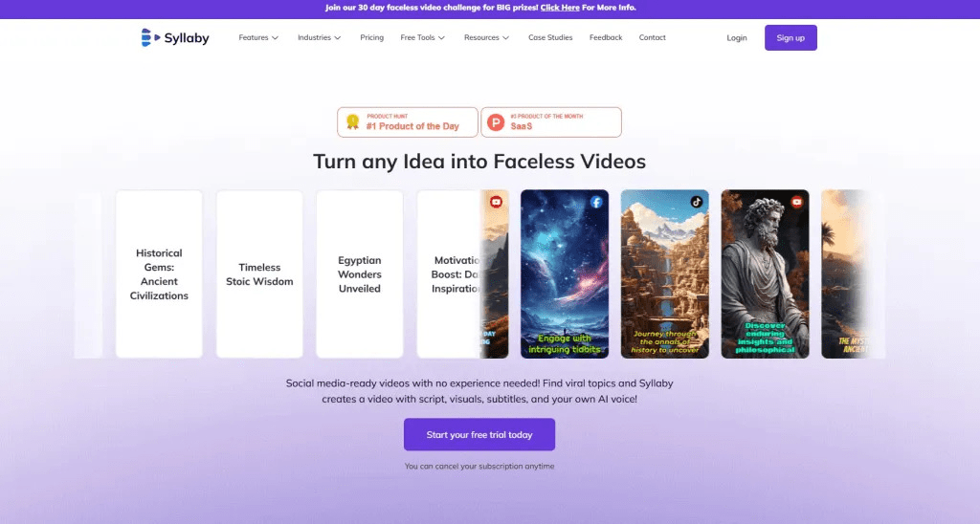The height and width of the screenshot is (524, 980).
Task: Click the YouTube icon on the statue video
Action: tap(796, 202)
